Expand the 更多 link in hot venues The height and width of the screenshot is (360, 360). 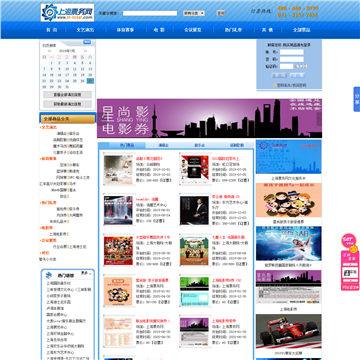[x=86, y=273]
